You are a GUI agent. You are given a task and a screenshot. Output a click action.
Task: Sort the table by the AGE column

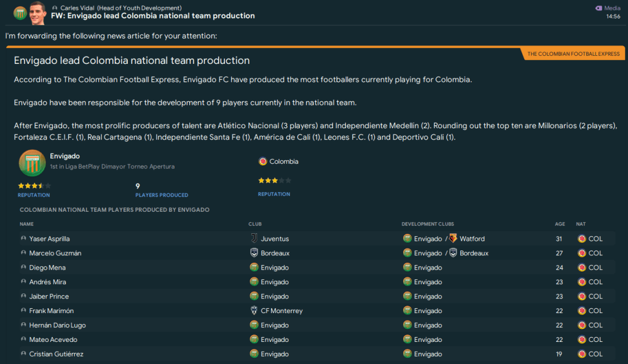560,224
